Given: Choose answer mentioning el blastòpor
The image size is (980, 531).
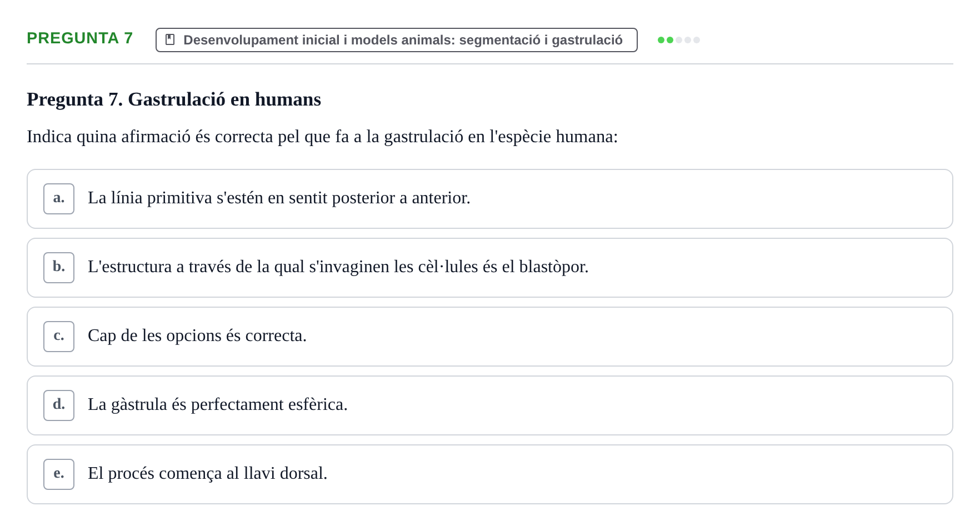Looking at the screenshot, I should tap(338, 267).
